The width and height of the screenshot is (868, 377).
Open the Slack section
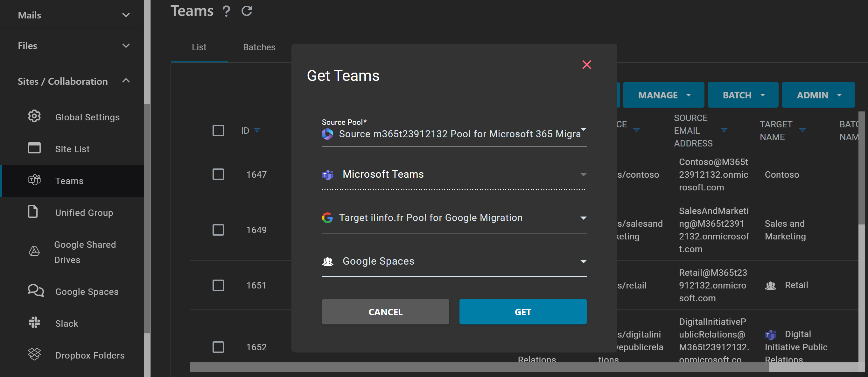[x=72, y=323]
